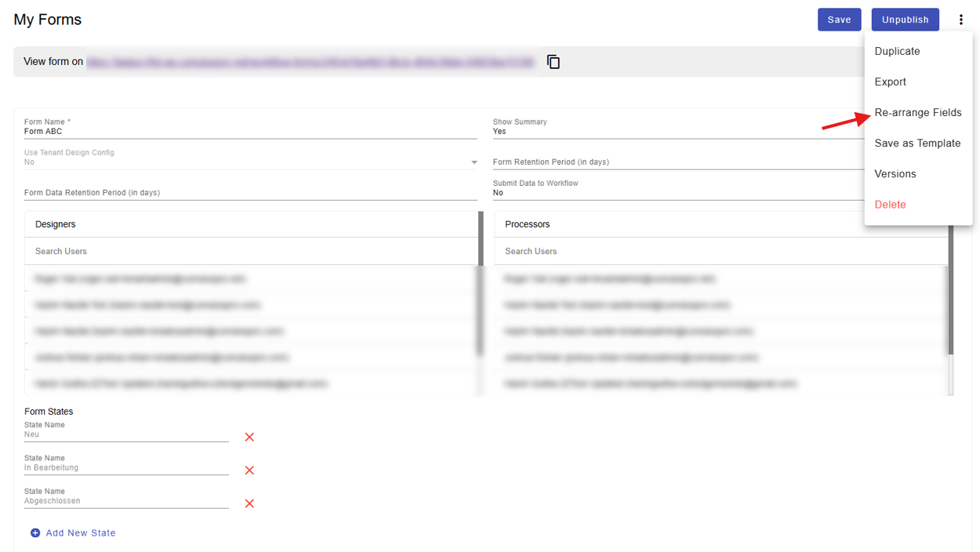
Task: Click the Unpublish button
Action: [x=905, y=20]
